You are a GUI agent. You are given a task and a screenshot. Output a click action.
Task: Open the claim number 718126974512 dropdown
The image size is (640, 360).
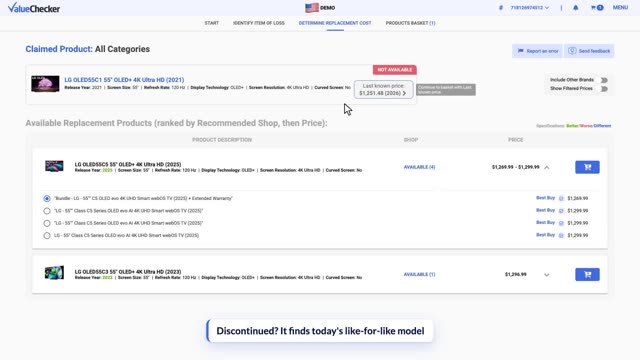529,8
